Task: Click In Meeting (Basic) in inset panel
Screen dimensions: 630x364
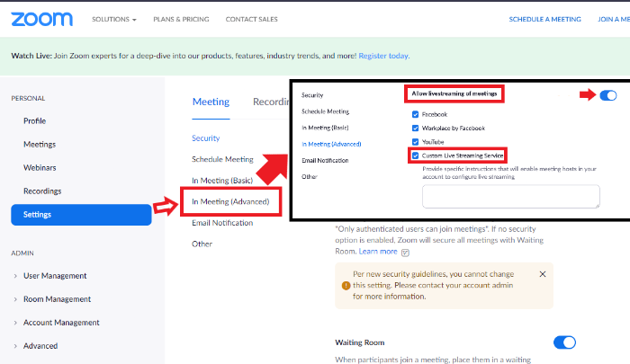Action: click(x=325, y=128)
